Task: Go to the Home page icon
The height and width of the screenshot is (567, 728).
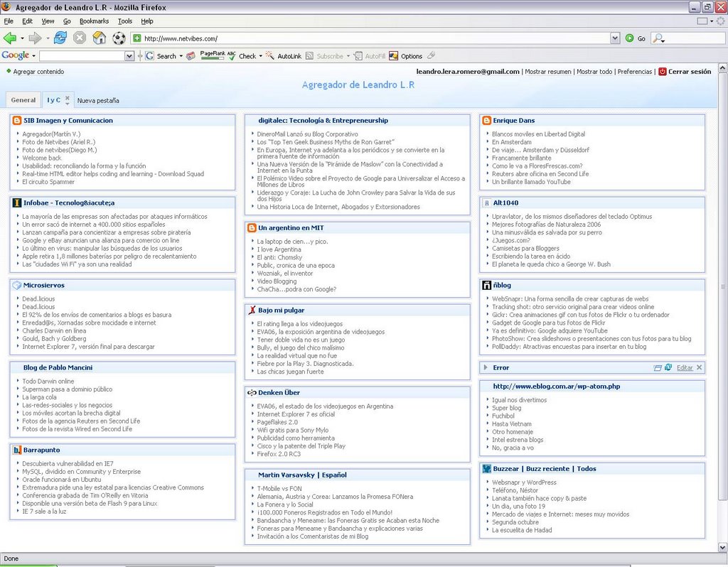Action: pos(100,38)
